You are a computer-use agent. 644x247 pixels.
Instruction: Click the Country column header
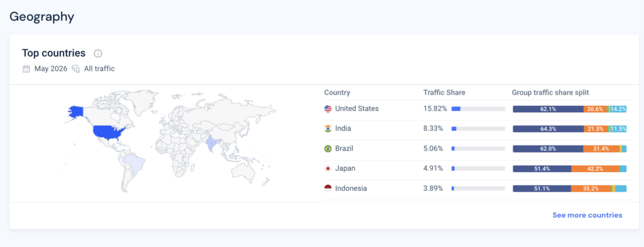click(x=337, y=93)
